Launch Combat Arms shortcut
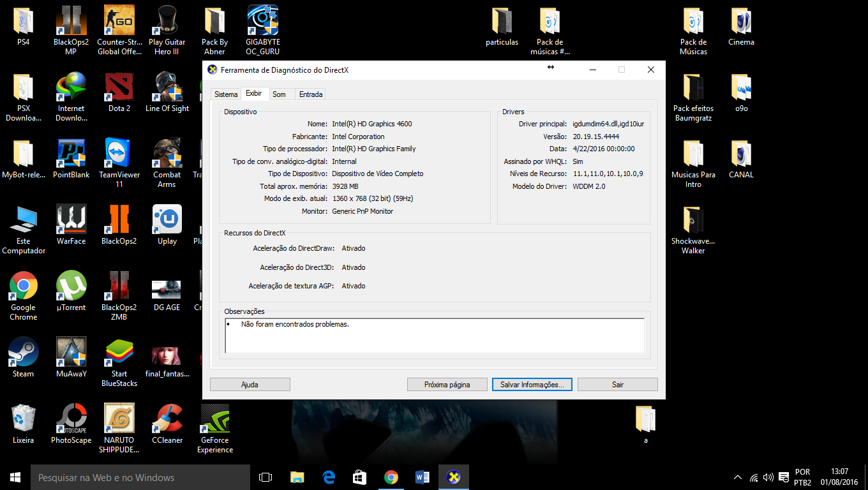Viewport: 868px width, 490px height. (x=167, y=163)
